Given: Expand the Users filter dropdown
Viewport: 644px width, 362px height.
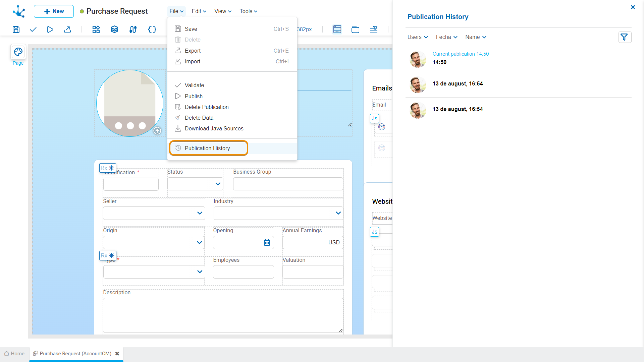Looking at the screenshot, I should (418, 37).
